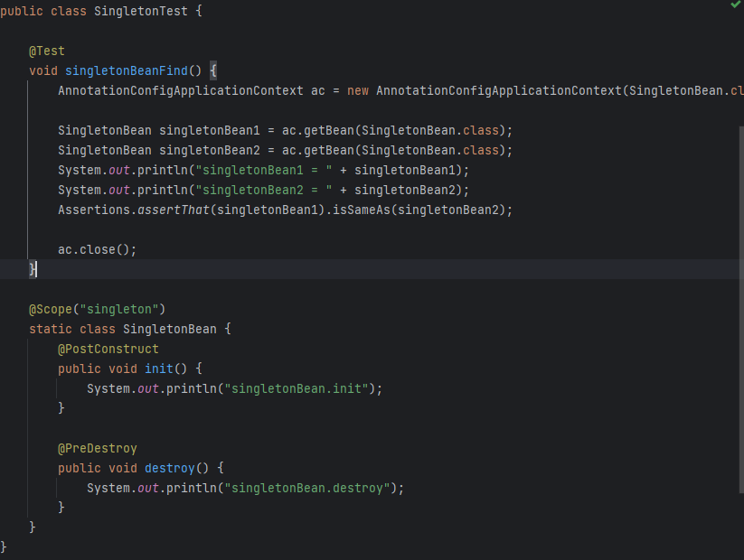The height and width of the screenshot is (560, 744).
Task: Click the SingletonTest class name
Action: pyautogui.click(x=140, y=11)
